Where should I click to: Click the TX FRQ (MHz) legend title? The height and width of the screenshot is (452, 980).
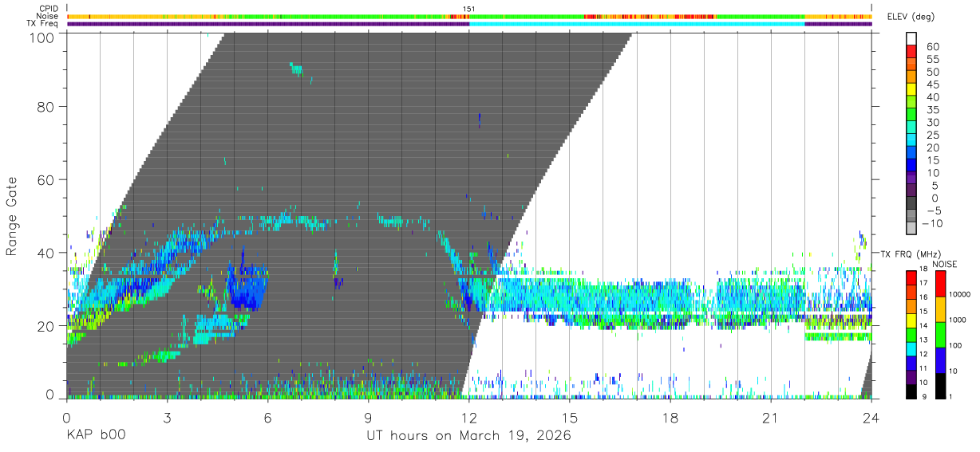pyautogui.click(x=909, y=254)
